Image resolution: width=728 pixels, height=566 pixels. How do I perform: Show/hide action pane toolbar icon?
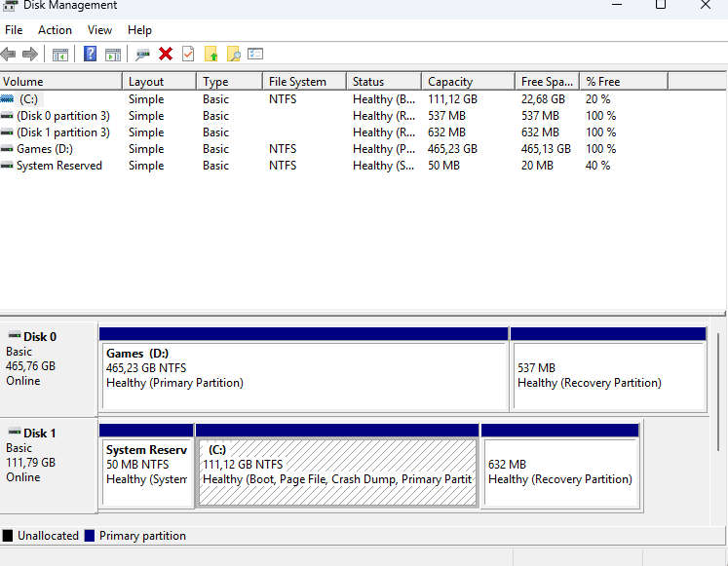tap(113, 55)
